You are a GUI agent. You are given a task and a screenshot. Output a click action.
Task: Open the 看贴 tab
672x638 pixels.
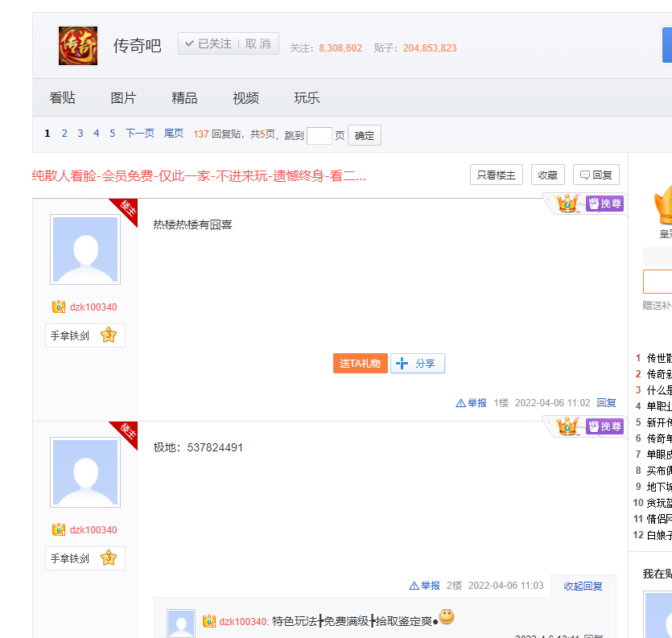click(x=62, y=98)
